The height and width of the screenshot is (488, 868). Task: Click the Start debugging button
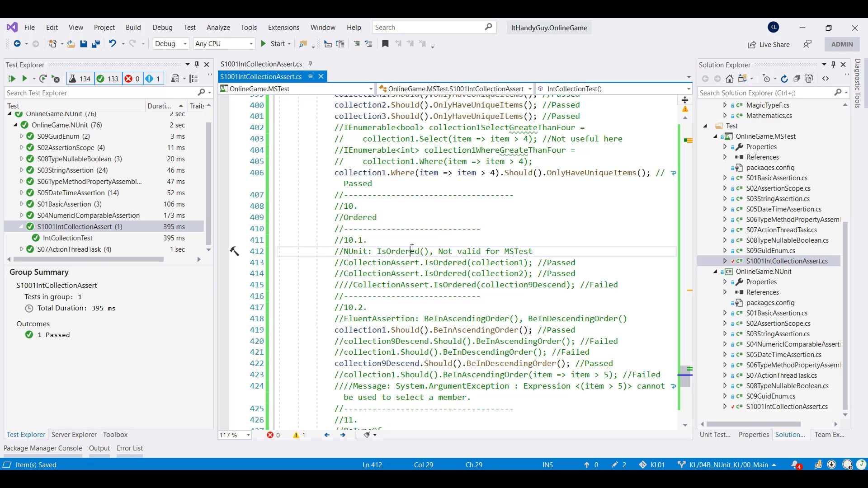tap(274, 44)
